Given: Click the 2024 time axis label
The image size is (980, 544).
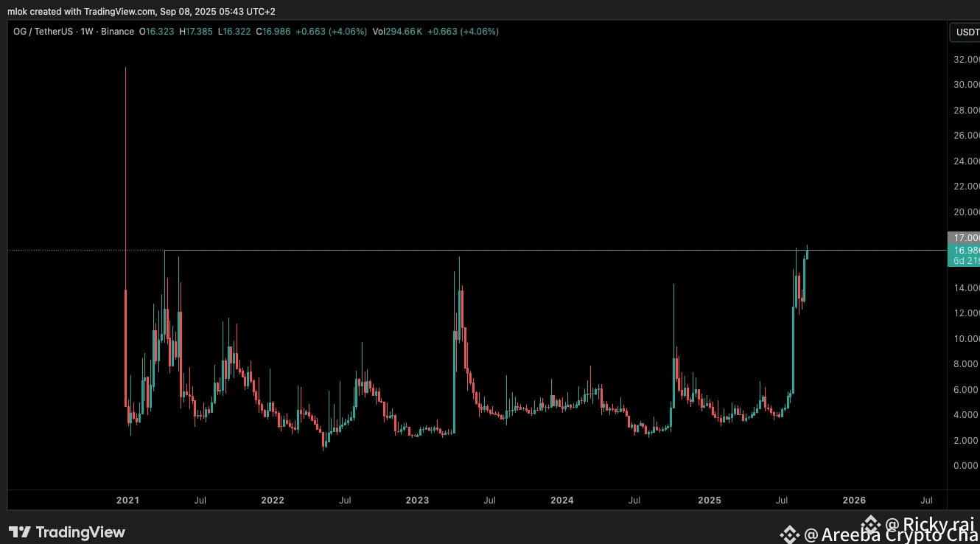Looking at the screenshot, I should [561, 501].
